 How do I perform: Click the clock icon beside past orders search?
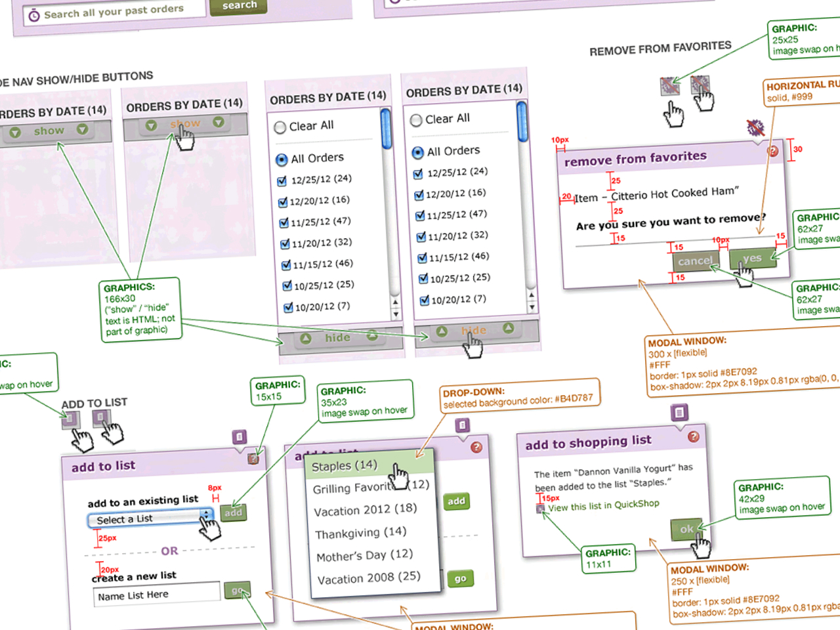[34, 16]
